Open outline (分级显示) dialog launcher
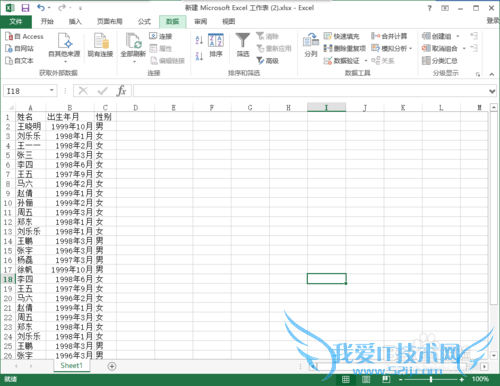Screen dimensions: 500x386 [x=478, y=74]
